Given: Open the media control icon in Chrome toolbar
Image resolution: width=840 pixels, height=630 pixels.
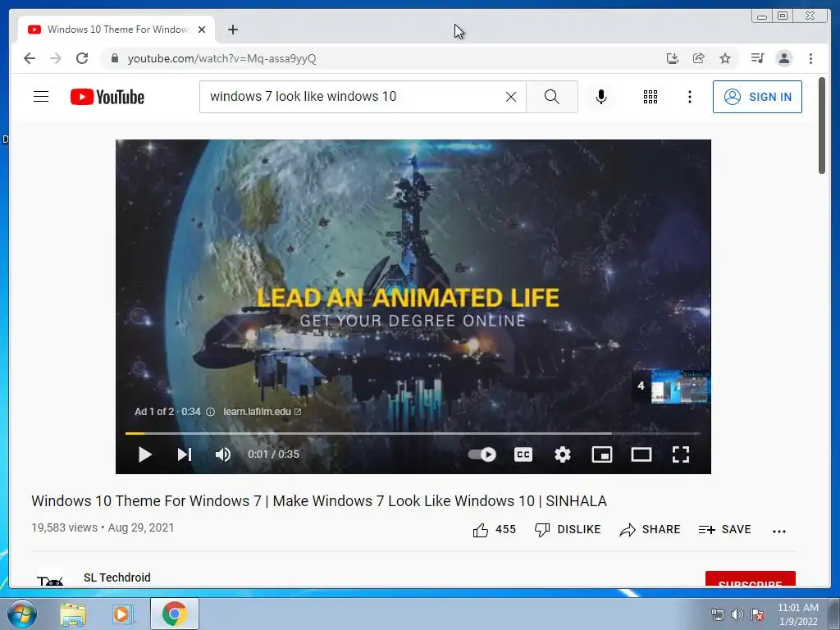Looking at the screenshot, I should click(757, 58).
